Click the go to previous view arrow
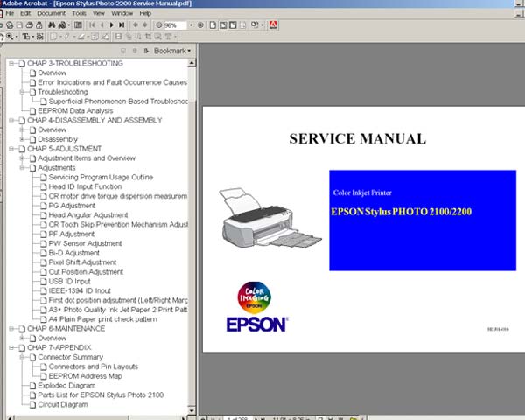The height and width of the screenshot is (420, 525). pyautogui.click(x=136, y=25)
